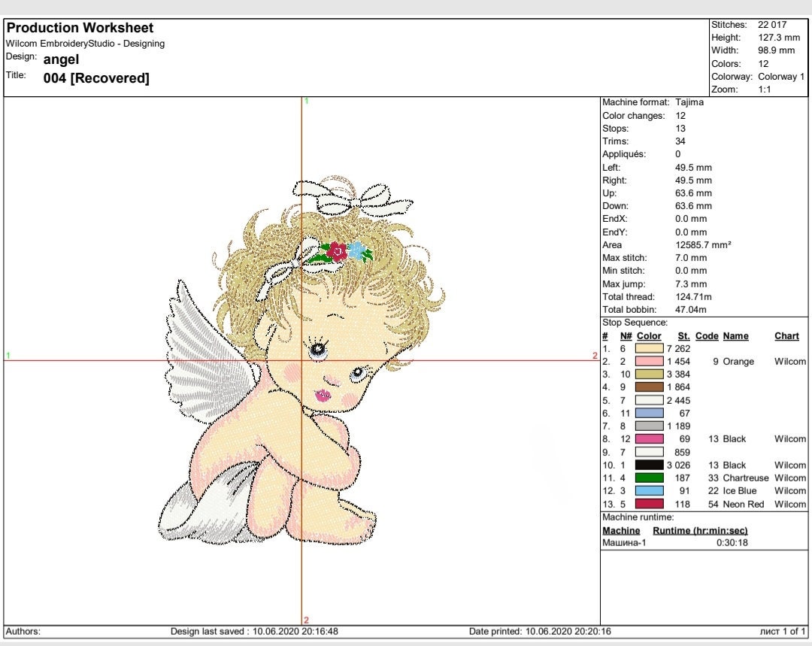This screenshot has width=812, height=646.
Task: Select the Neon Red color swatch
Action: tap(648, 504)
